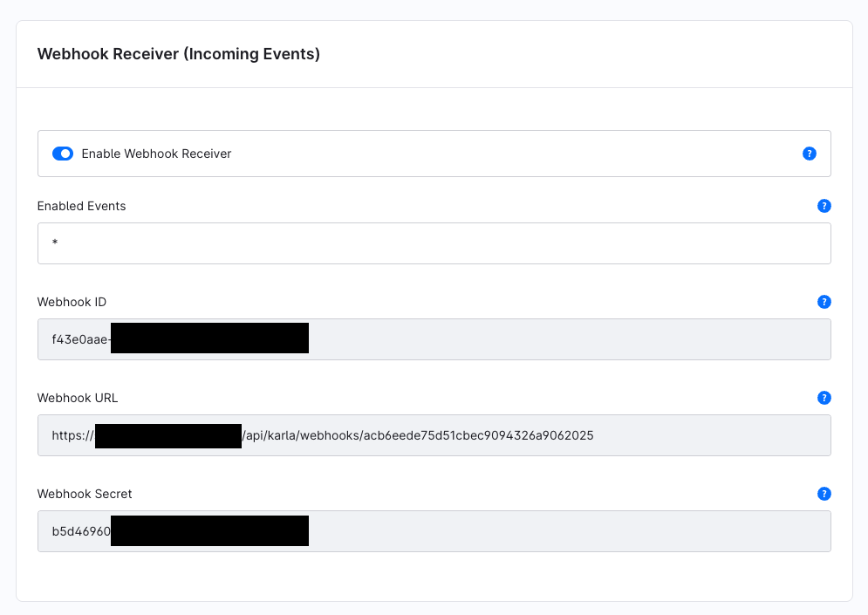Click the Enabled Events help icon
The image size is (868, 615).
(x=824, y=206)
